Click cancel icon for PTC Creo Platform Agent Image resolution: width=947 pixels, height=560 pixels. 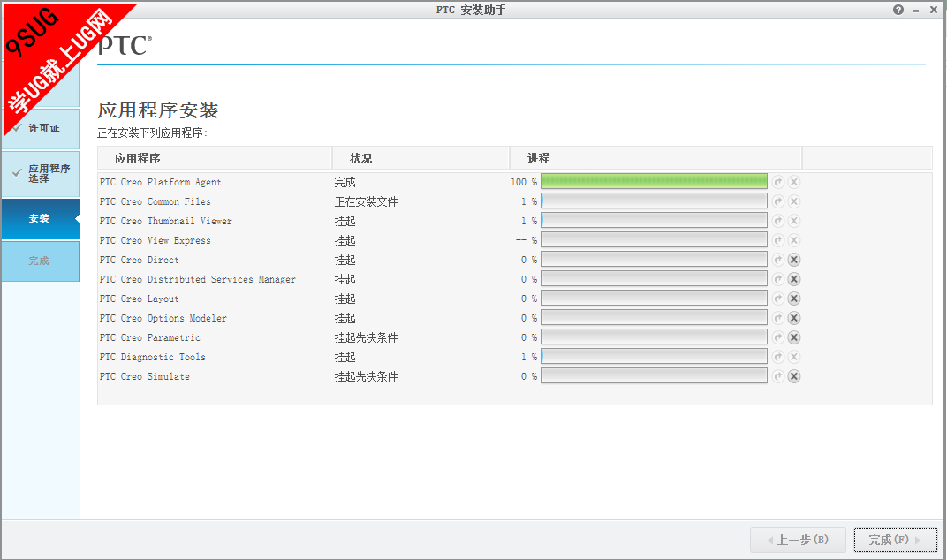pos(794,182)
